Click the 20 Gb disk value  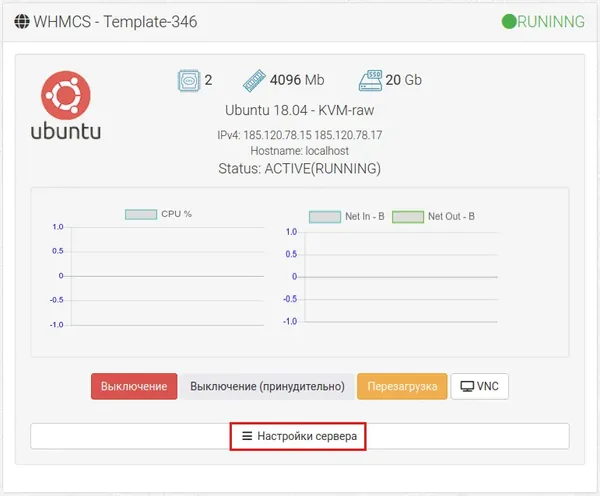403,80
